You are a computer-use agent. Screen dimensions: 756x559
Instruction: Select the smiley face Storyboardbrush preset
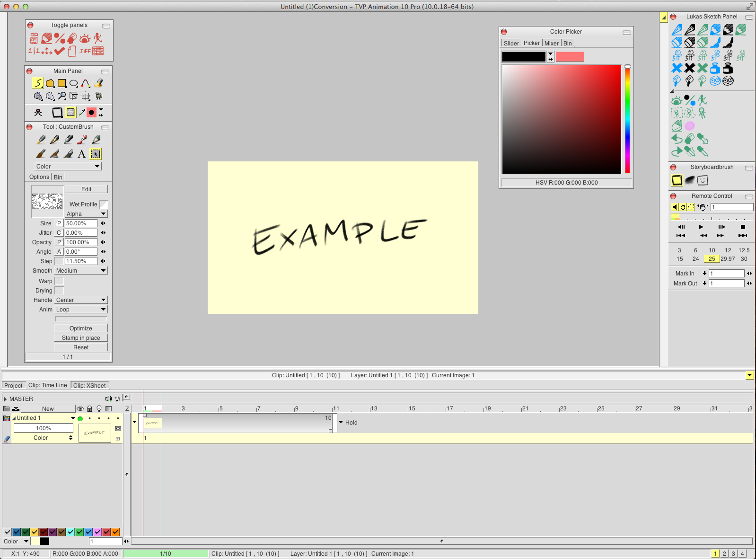(703, 180)
